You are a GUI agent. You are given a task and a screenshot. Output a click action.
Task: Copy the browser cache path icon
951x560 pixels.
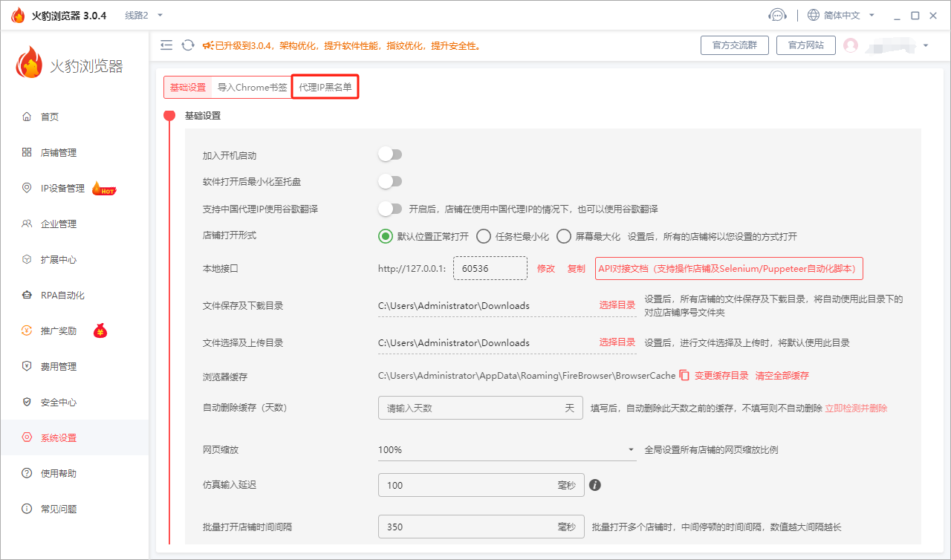point(684,377)
